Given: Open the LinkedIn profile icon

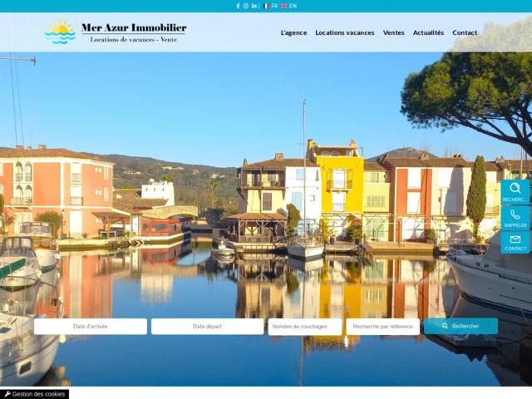Looking at the screenshot, I should (x=254, y=6).
